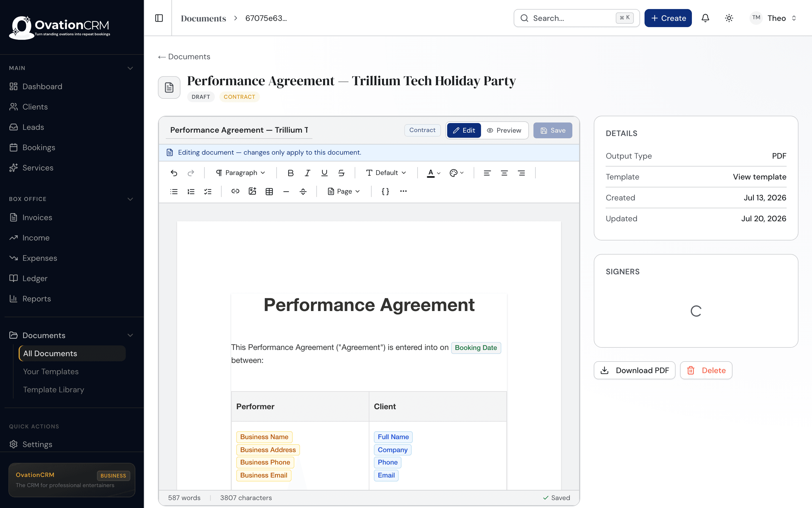Insert a checklist
Image resolution: width=812 pixels, height=508 pixels.
208,192
